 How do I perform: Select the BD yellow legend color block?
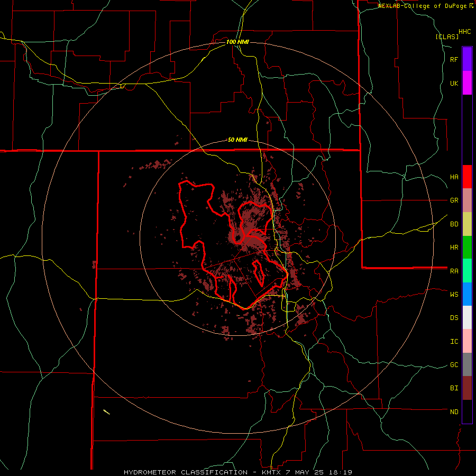[467, 224]
